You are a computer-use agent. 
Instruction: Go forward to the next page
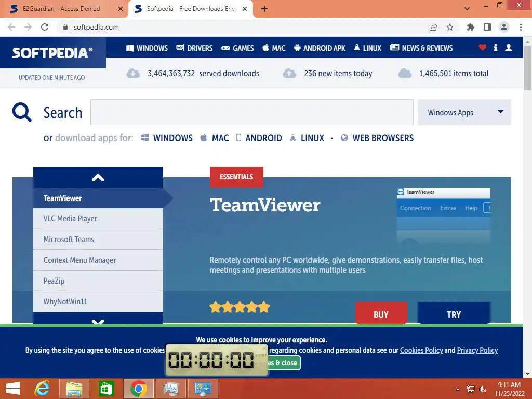tap(28, 27)
